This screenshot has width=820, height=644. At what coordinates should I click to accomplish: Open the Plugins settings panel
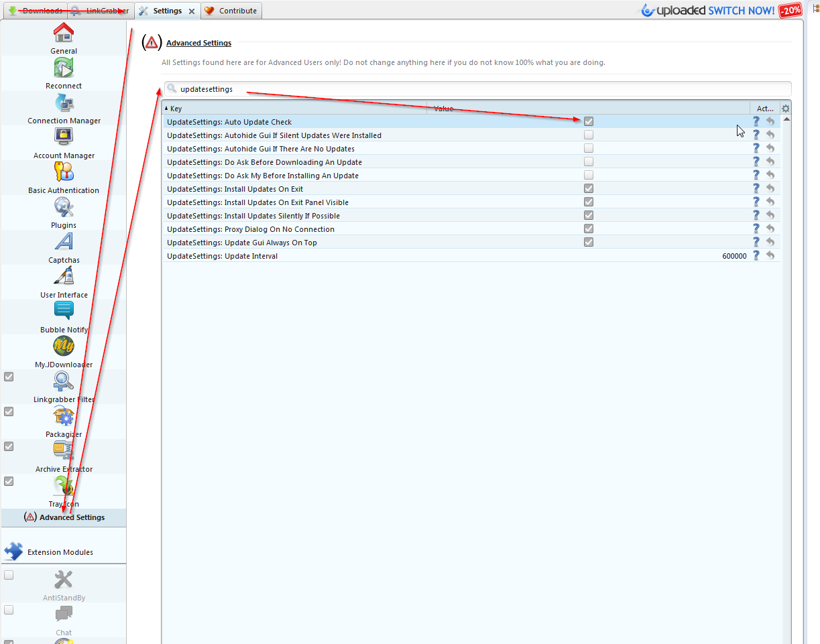coord(64,212)
